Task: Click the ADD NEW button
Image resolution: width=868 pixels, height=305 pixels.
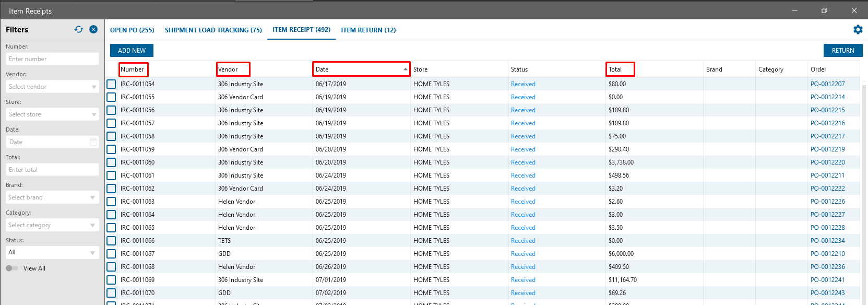Action: click(x=132, y=51)
